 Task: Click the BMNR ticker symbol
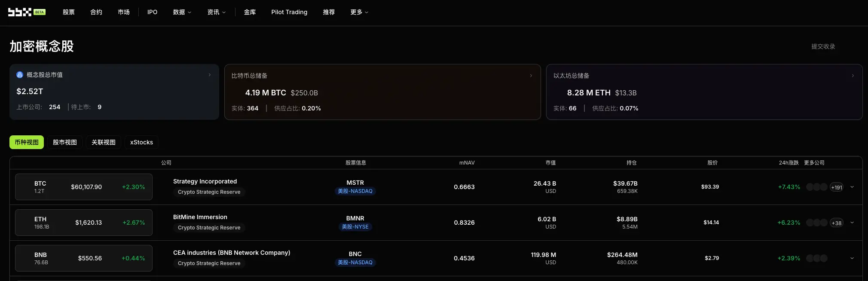(355, 218)
